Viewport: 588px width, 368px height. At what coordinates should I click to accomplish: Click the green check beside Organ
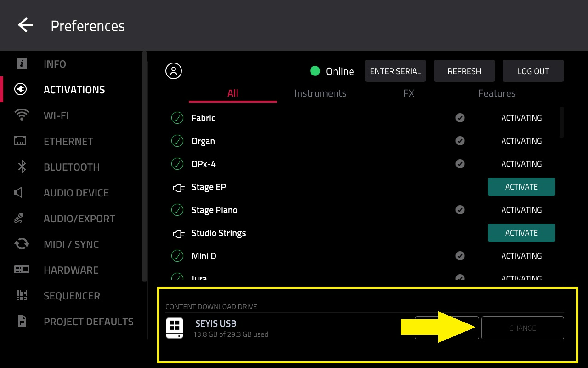coord(177,141)
